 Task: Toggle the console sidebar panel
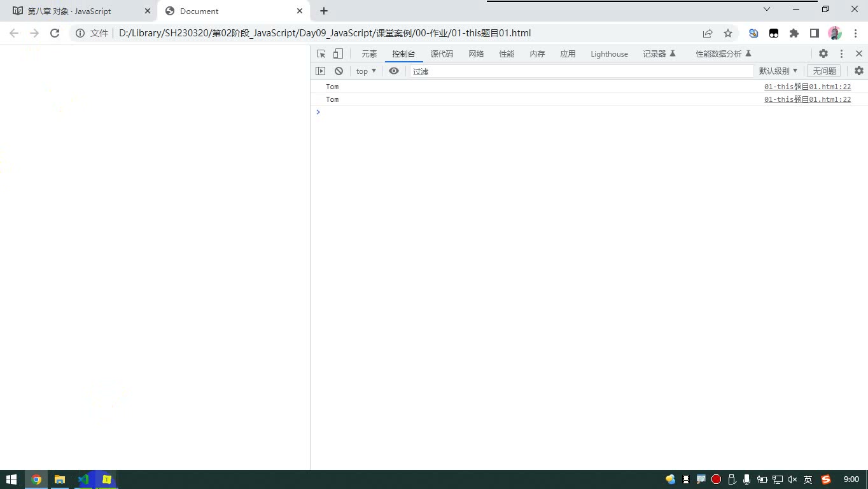click(321, 71)
